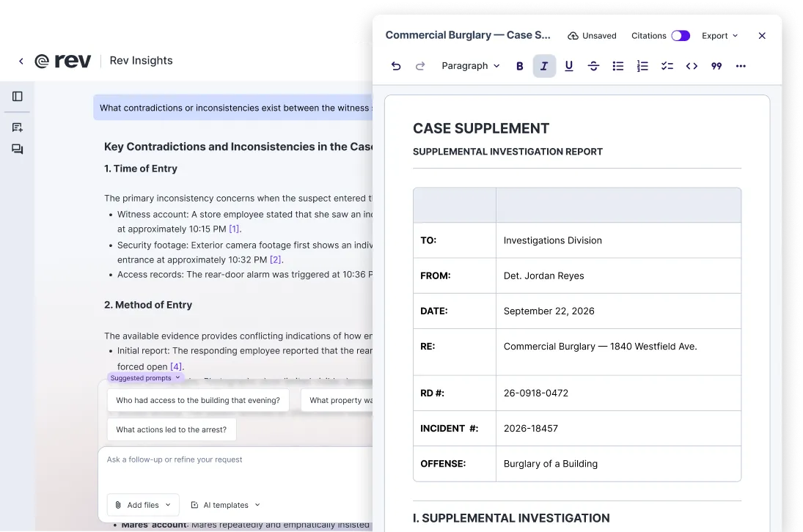This screenshot has width=803, height=532.
Task: Click the 'Investigations Division' cell
Action: tap(618, 240)
